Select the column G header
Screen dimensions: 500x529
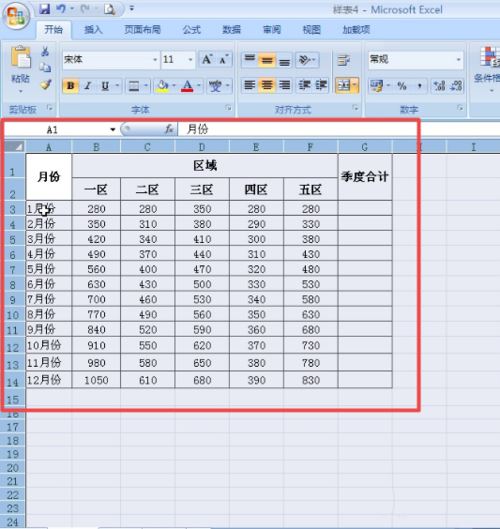pos(364,147)
